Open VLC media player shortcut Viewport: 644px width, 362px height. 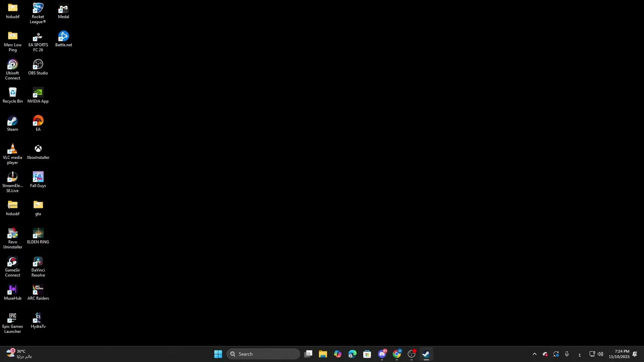pyautogui.click(x=13, y=154)
